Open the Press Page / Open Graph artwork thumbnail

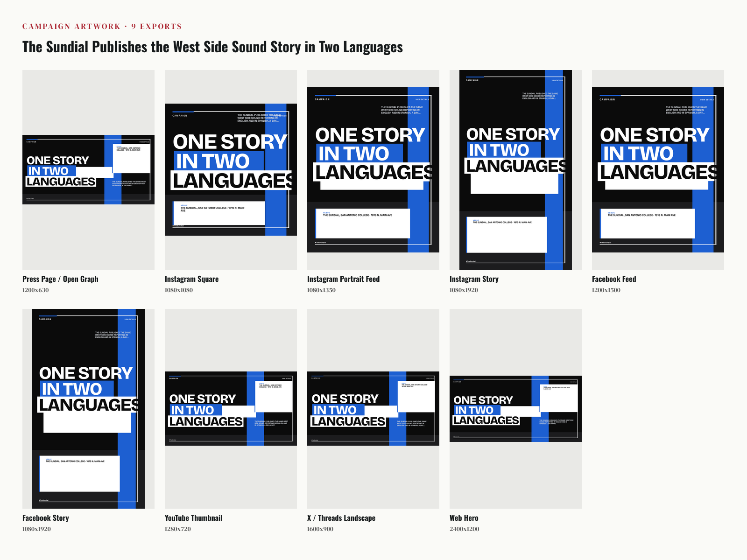click(88, 169)
